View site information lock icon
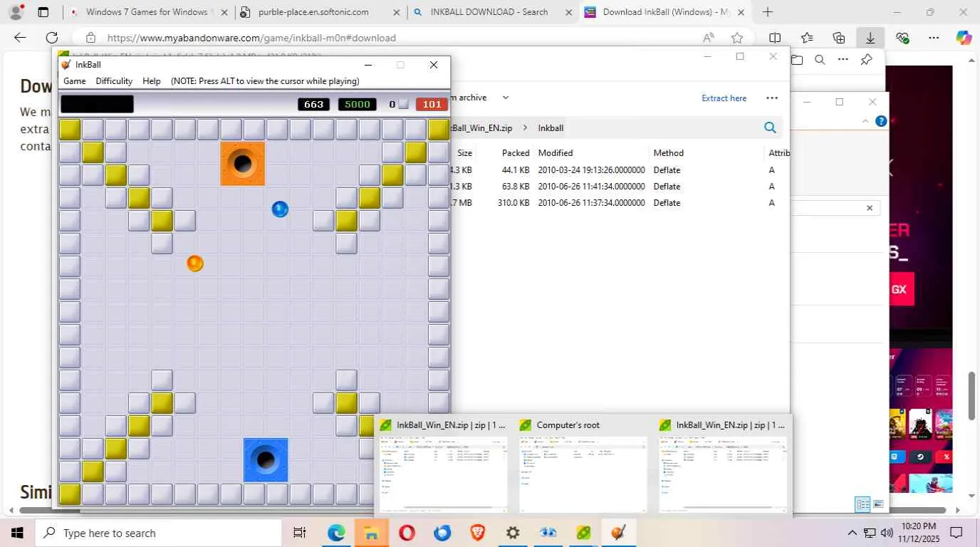The height and width of the screenshot is (547, 980). (90, 38)
